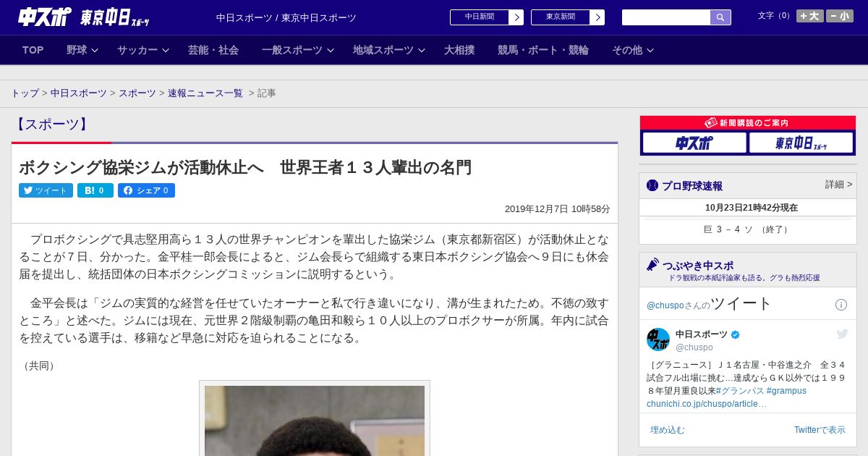Click Twitterで表示 link
The image size is (868, 456).
click(820, 430)
